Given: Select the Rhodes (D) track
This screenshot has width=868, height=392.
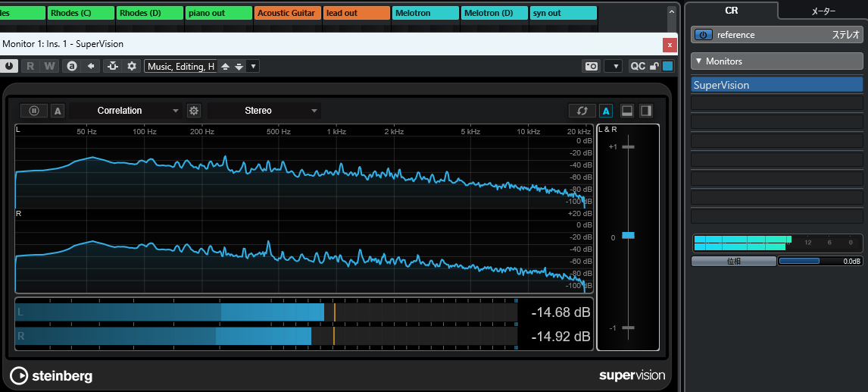Looking at the screenshot, I should pos(149,13).
